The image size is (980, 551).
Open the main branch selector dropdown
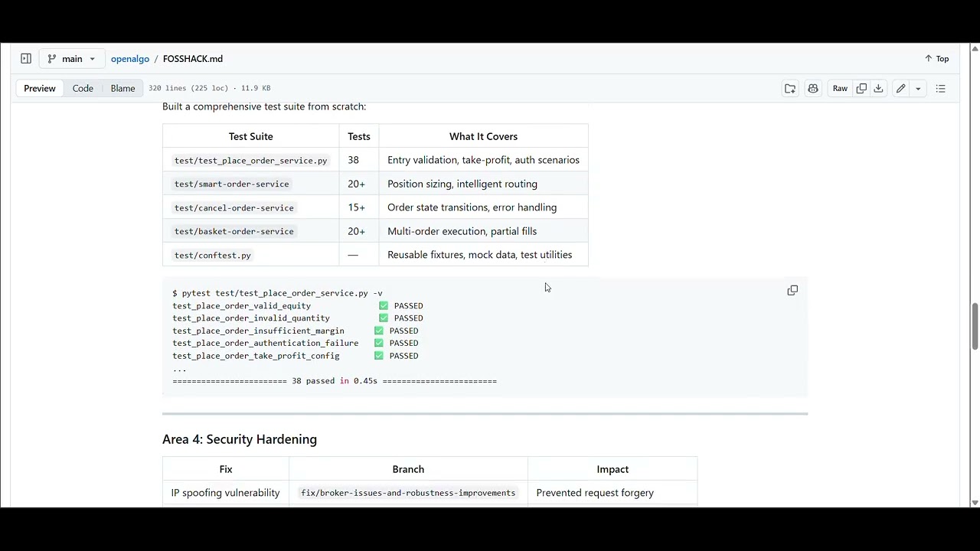click(x=72, y=59)
